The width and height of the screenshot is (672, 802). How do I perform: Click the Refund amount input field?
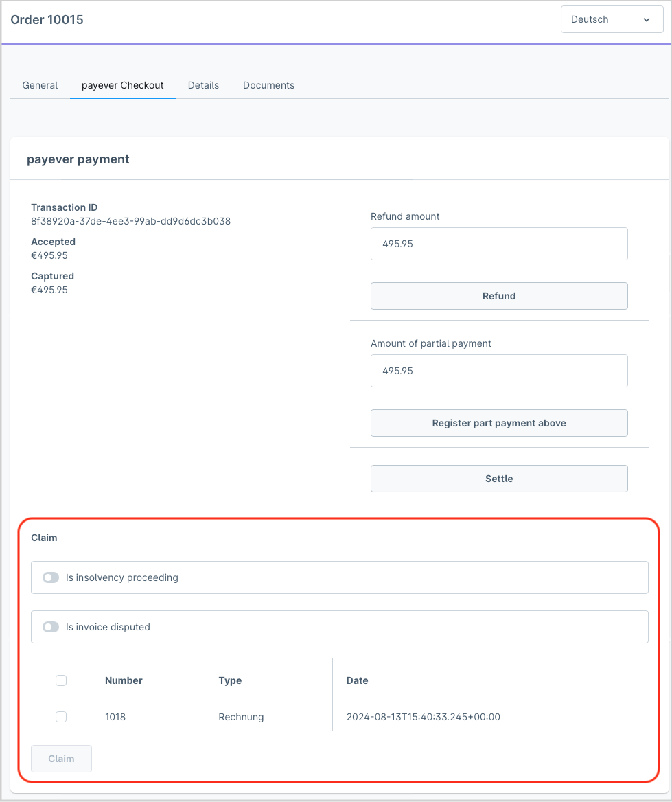(499, 244)
